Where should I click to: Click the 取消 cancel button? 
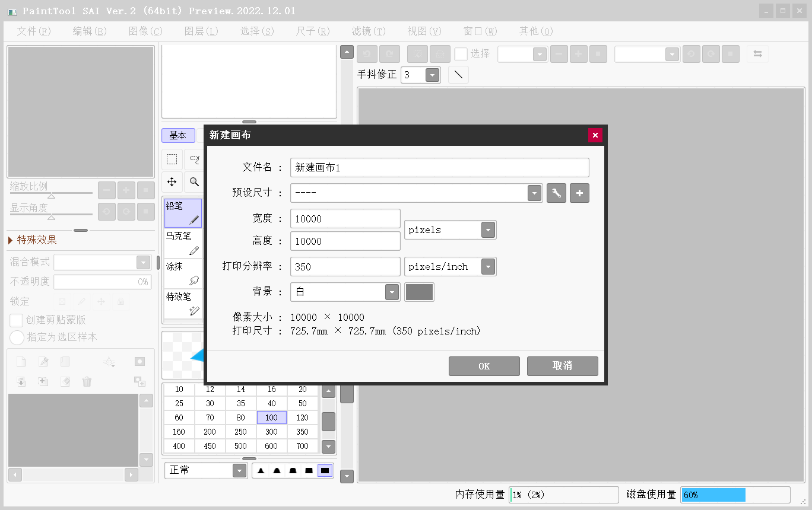(x=563, y=366)
